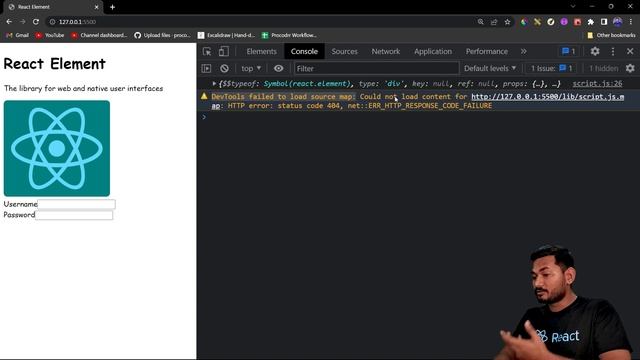Viewport: 640px width, 360px height.
Task: Reload the page with refresh icon
Action: [36, 22]
